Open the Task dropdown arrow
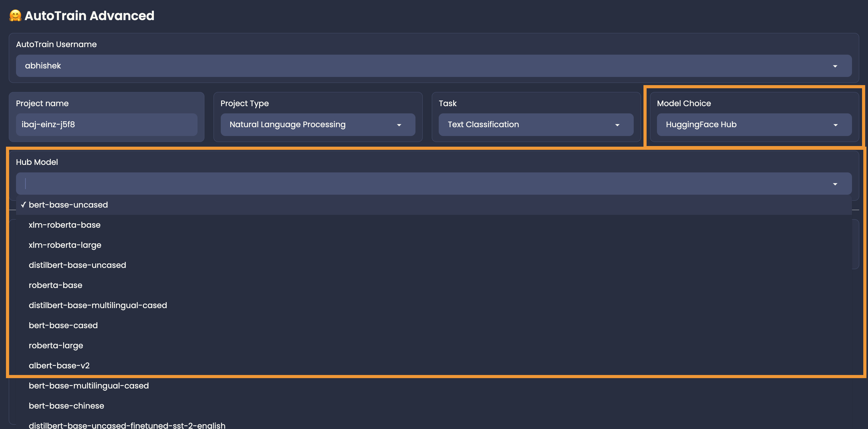This screenshot has width=868, height=429. point(617,125)
